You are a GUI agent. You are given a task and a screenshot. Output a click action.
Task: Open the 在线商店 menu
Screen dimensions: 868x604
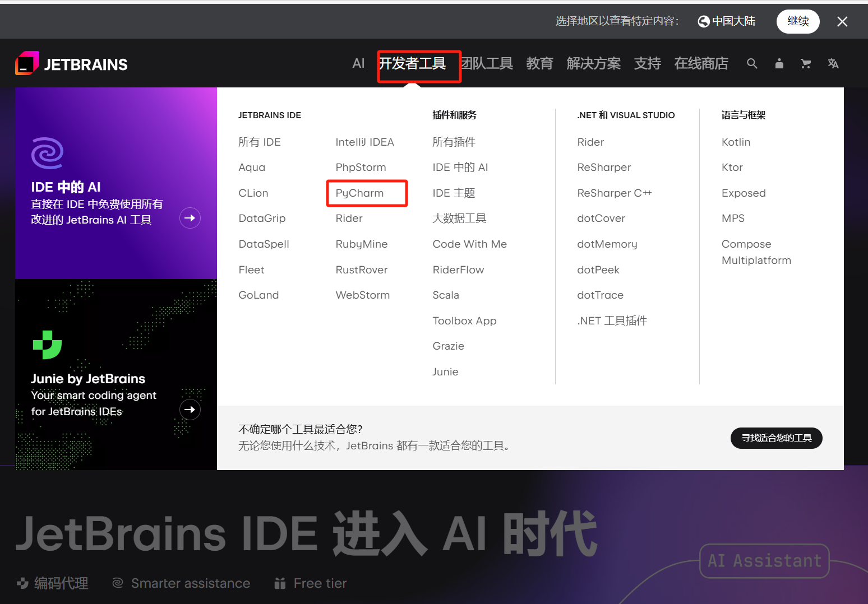point(701,63)
